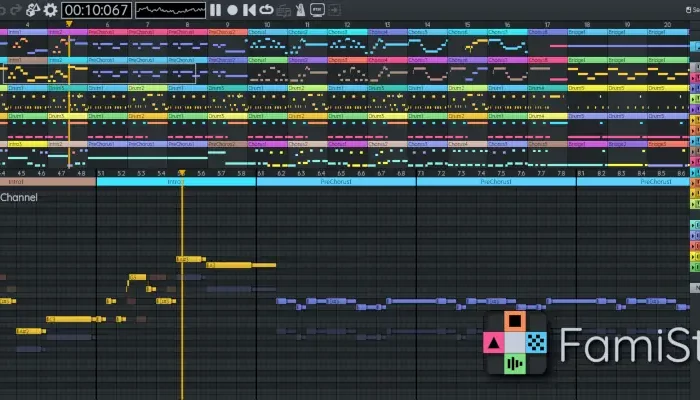Select the highest yellow note under the playhead
Image resolution: width=700 pixels, height=400 pixels.
tap(191, 259)
